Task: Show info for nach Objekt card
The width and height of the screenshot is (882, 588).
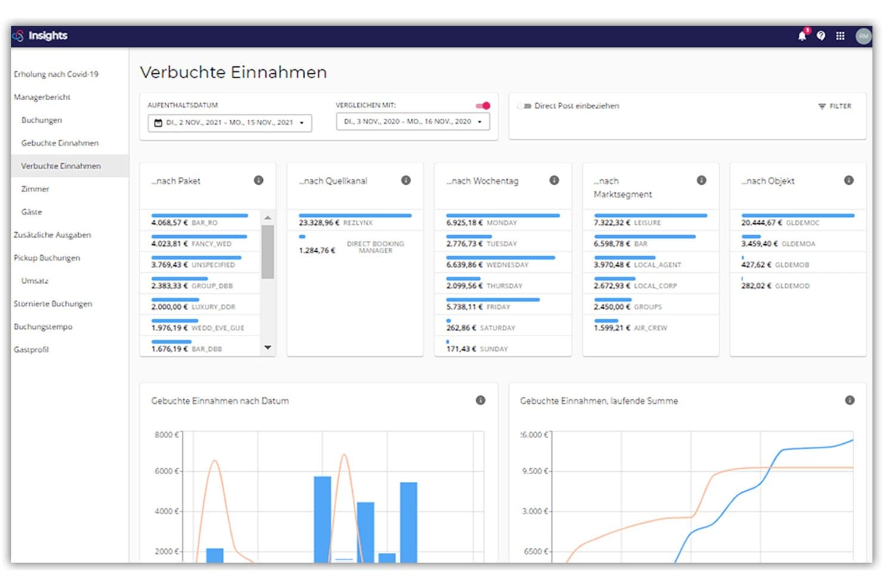Action: coord(849,180)
